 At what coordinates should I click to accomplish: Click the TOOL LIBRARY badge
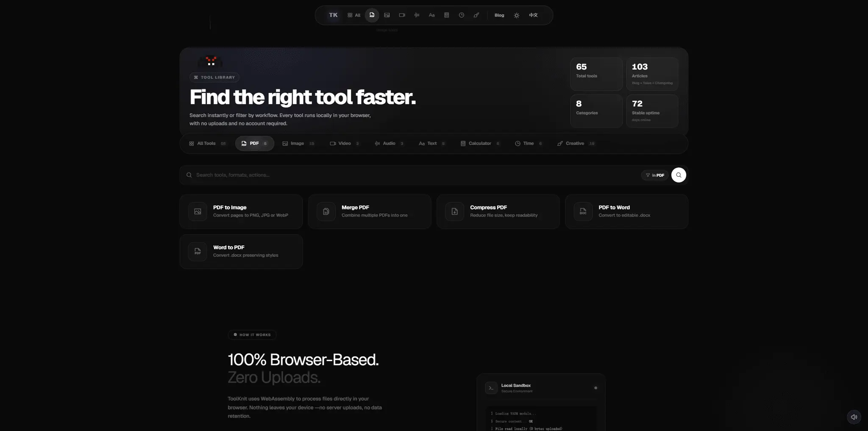tap(214, 77)
